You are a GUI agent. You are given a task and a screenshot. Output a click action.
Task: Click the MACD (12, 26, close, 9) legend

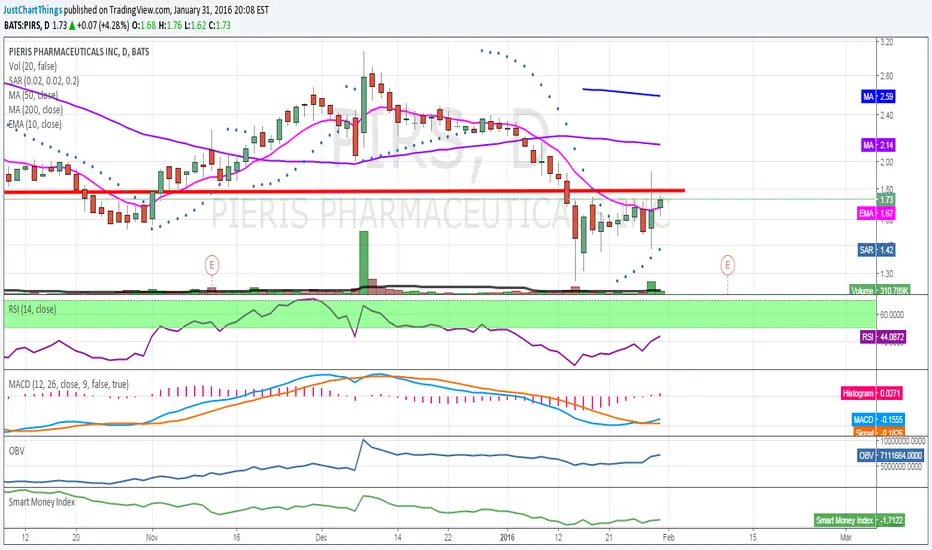(68, 384)
